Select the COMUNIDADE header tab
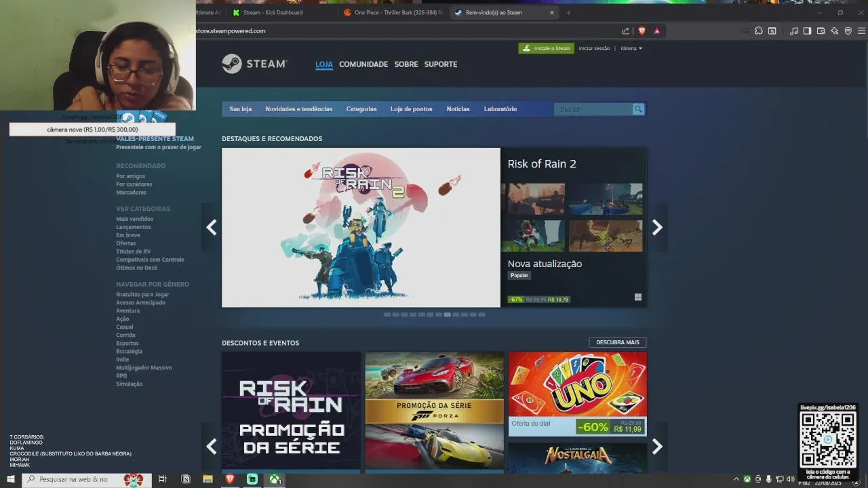 (363, 64)
